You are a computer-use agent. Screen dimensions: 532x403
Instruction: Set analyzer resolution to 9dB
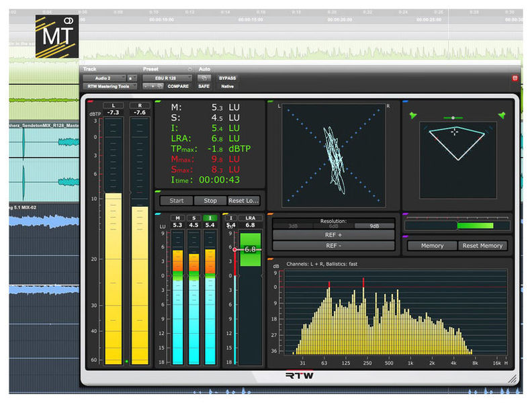pyautogui.click(x=374, y=226)
